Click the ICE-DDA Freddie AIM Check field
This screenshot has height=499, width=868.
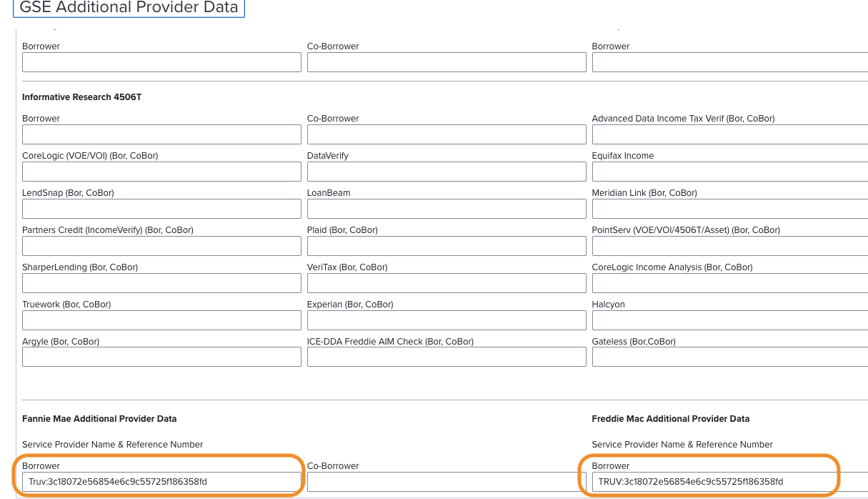click(447, 357)
